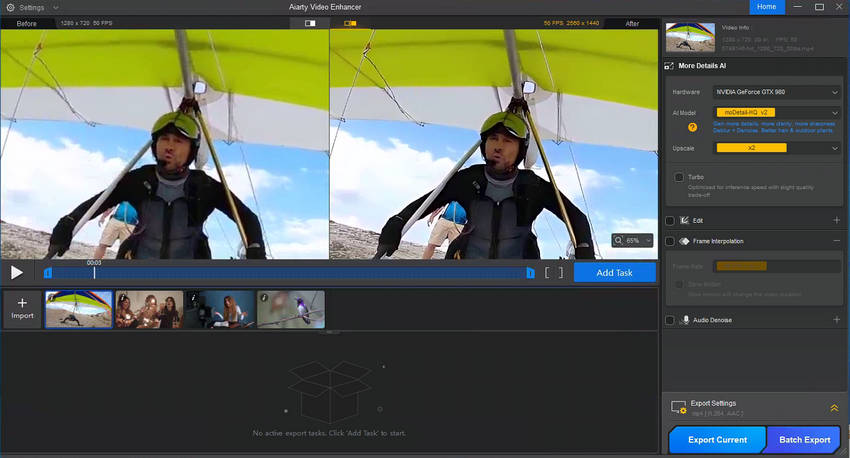This screenshot has height=458, width=850.
Task: Click the magnifier zoom icon
Action: [x=619, y=240]
